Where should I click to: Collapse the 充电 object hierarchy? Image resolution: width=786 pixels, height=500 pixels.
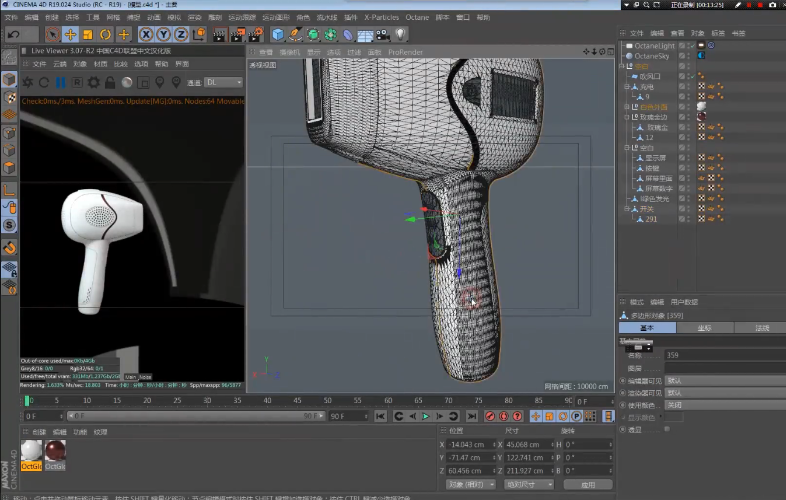[x=626, y=86]
